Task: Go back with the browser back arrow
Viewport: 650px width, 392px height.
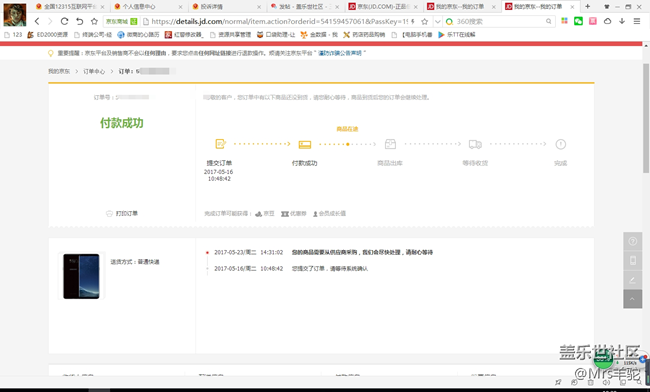Action: tap(37, 21)
